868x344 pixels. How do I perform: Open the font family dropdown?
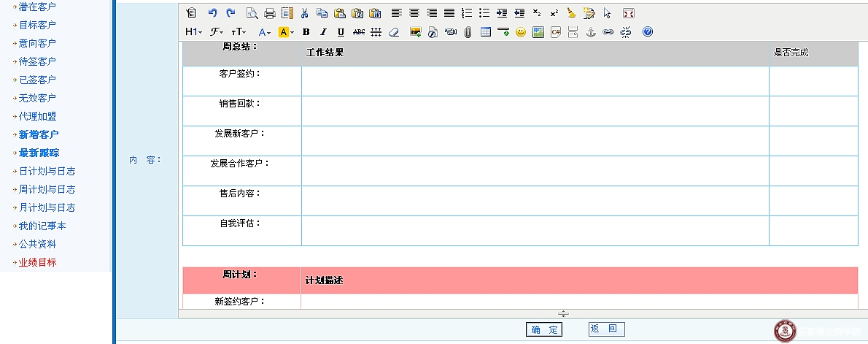tap(217, 32)
